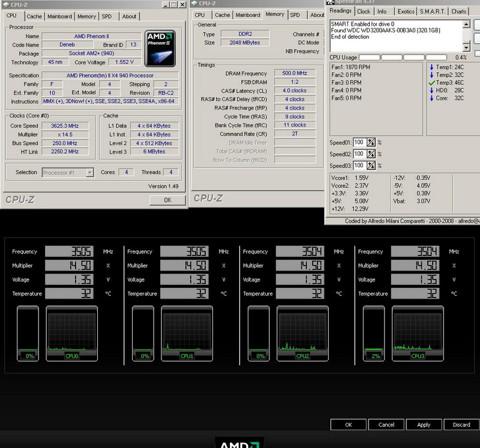The width and height of the screenshot is (480, 448).
Task: Click Speed02 percentage field
Action: click(x=359, y=154)
